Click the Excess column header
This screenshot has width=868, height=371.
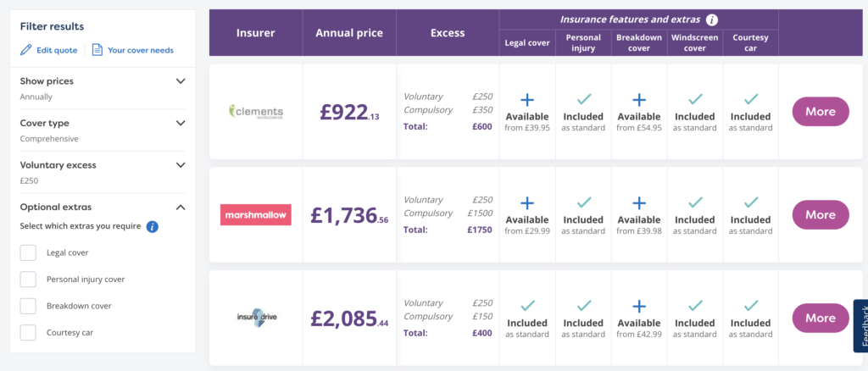pyautogui.click(x=448, y=33)
